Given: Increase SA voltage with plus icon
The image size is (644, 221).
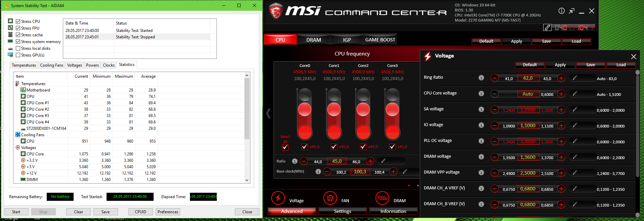Looking at the screenshot, I should (561, 110).
